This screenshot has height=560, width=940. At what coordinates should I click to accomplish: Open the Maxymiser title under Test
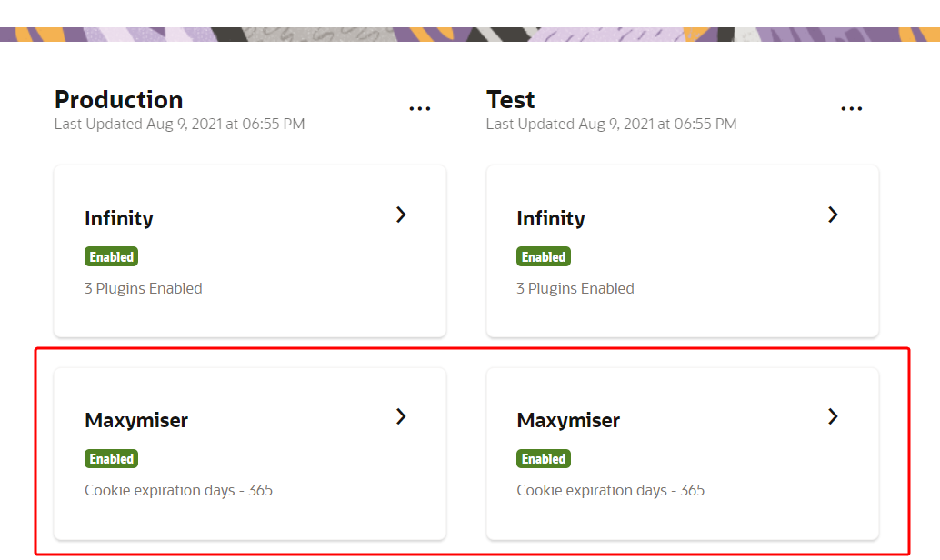[x=568, y=420]
